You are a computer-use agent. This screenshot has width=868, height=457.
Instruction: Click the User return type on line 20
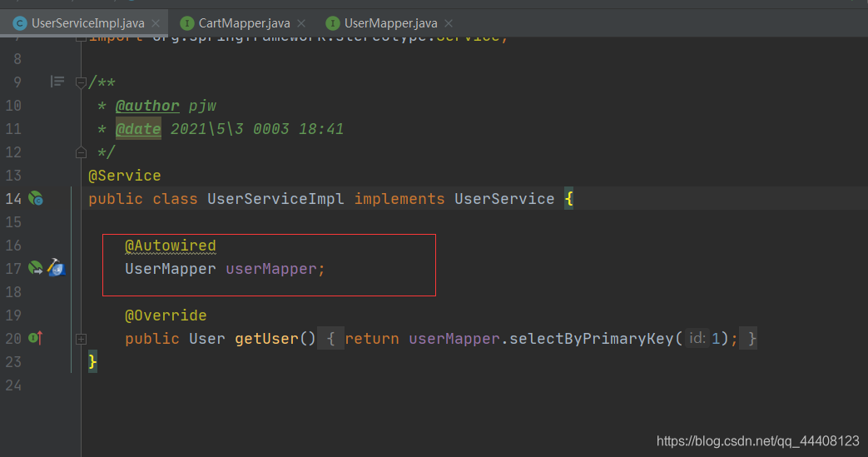[x=207, y=339]
